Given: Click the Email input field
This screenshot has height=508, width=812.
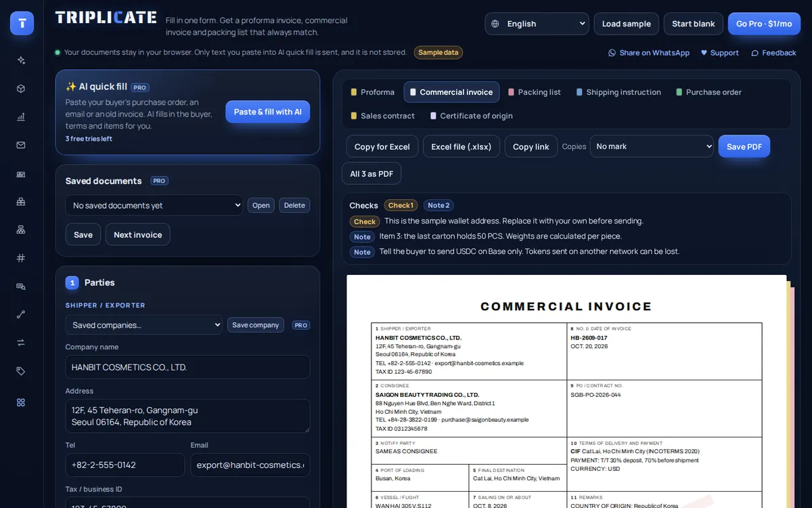Looking at the screenshot, I should (250, 465).
